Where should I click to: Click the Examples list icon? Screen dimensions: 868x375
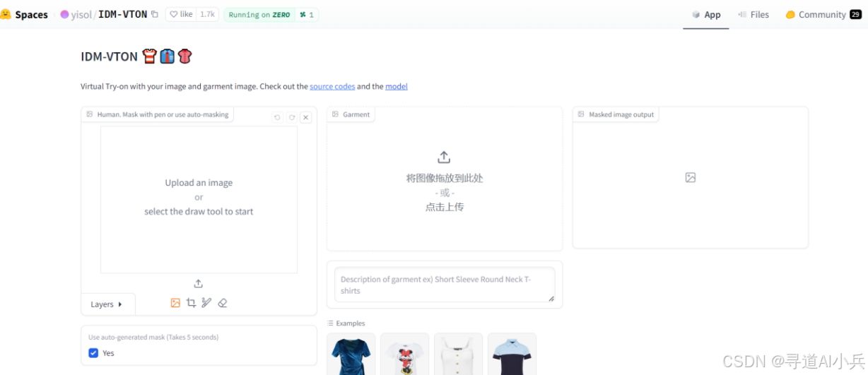(x=330, y=323)
